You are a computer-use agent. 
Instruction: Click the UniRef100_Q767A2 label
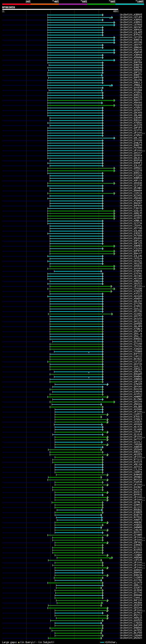pos(131,273)
